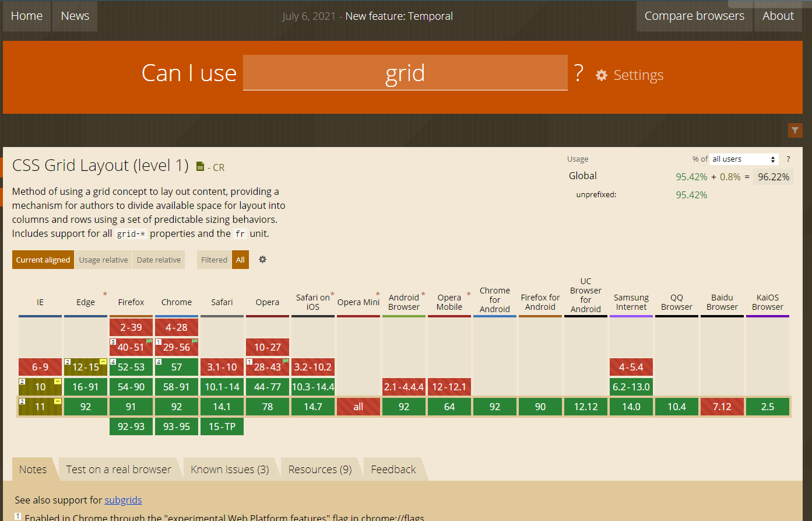Click the KaiOS Browser column header
This screenshot has width=812, height=521.
pos(768,302)
